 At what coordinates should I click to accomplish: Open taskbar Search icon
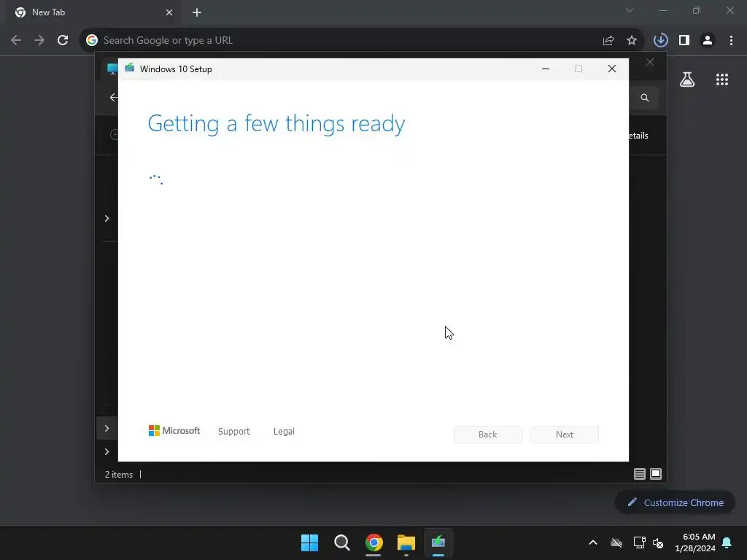point(342,542)
